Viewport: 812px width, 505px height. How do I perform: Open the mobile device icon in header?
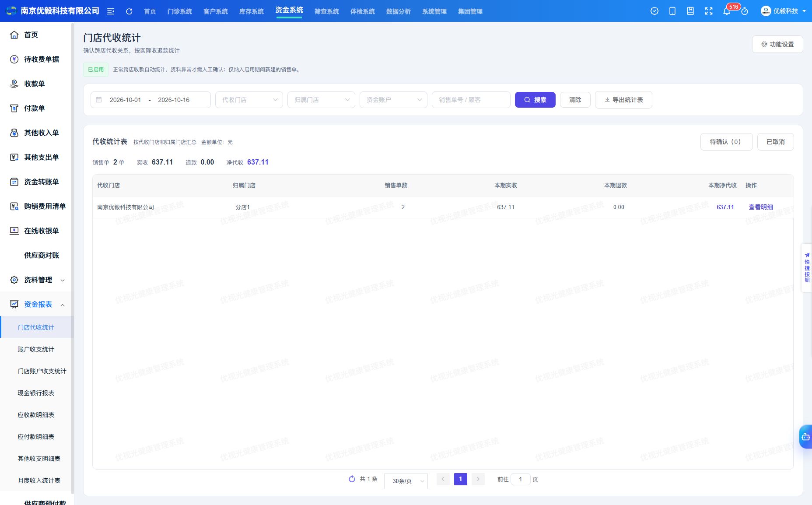coord(672,11)
